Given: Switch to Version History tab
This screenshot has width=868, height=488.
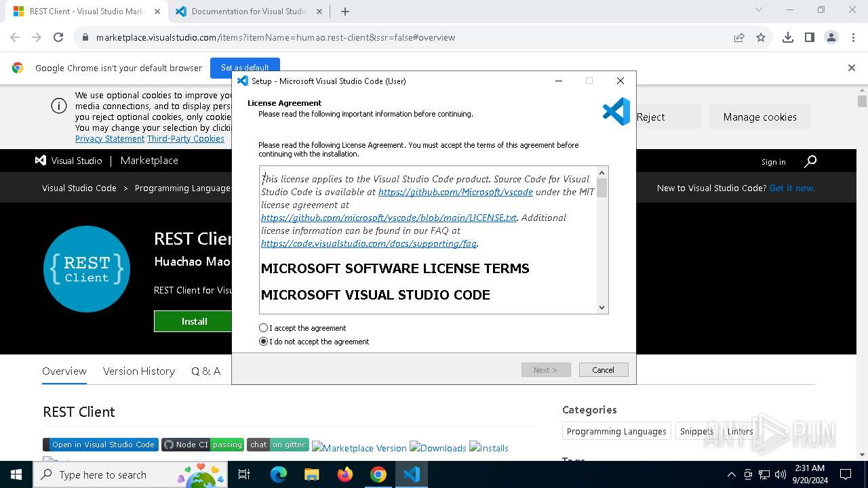Looking at the screenshot, I should click(139, 371).
